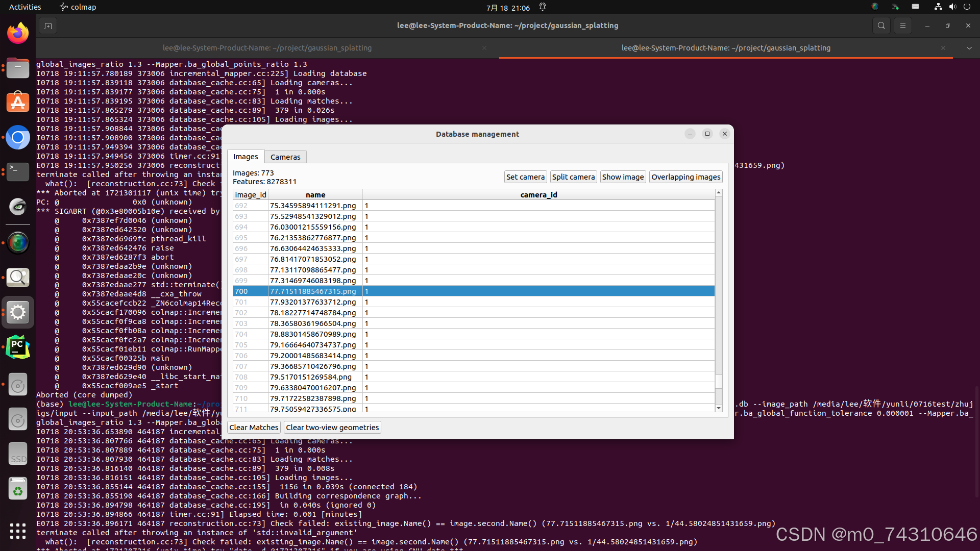Click the Overlapping images button
The image size is (980, 551).
[685, 177]
